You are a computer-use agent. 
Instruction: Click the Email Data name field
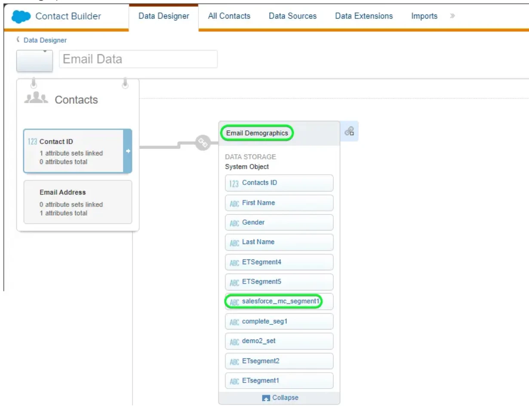tap(138, 59)
